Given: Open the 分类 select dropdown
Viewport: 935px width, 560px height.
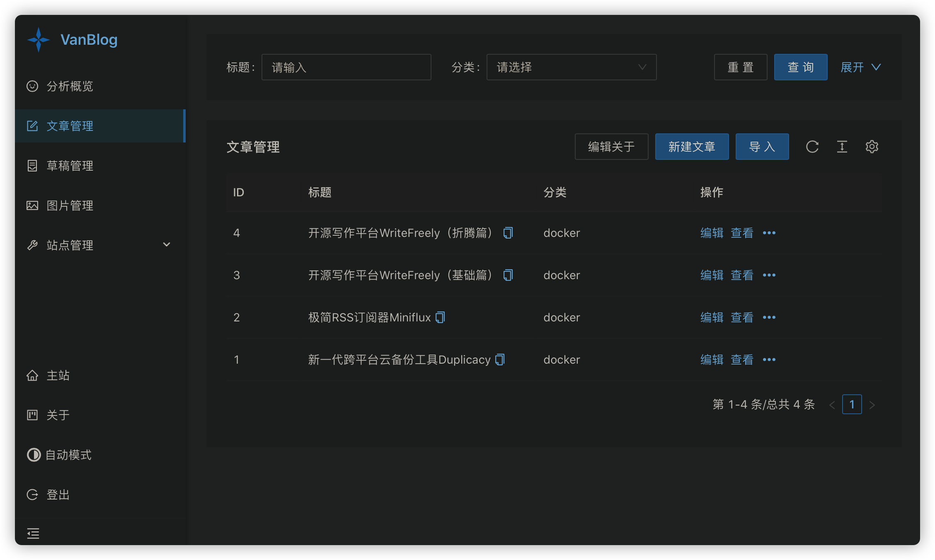Looking at the screenshot, I should click(571, 67).
